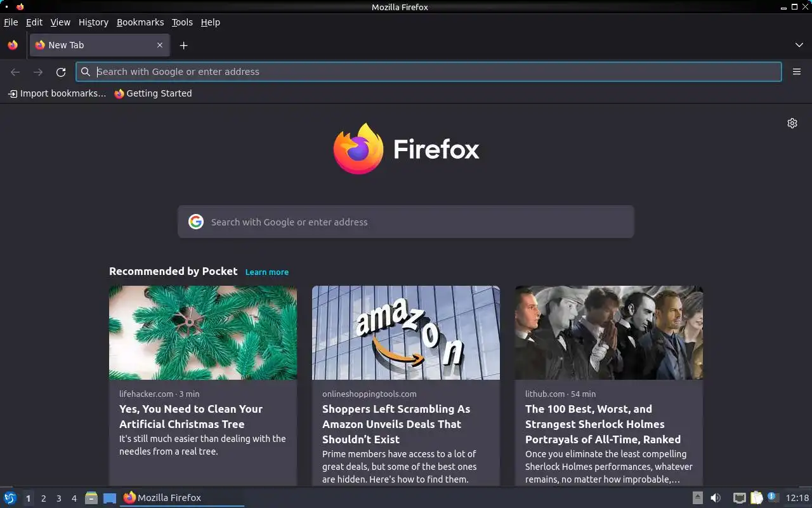This screenshot has height=508, width=812.
Task: Open the clipboard tray icon
Action: point(756,498)
